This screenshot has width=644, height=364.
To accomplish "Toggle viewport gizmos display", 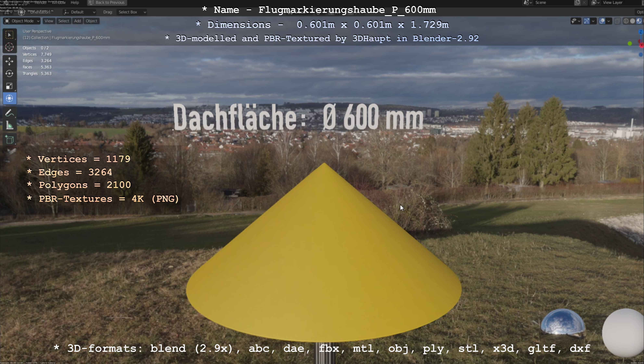I will click(x=587, y=21).
